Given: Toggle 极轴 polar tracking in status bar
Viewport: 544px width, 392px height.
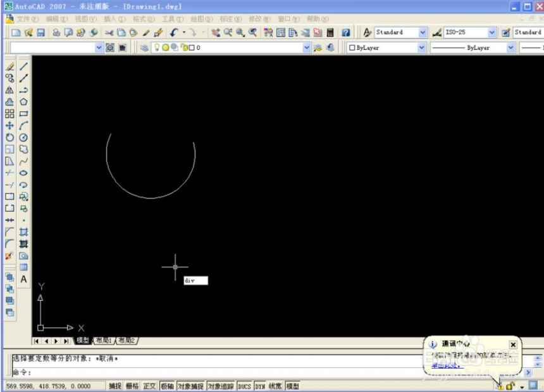Looking at the screenshot, I should tap(167, 386).
